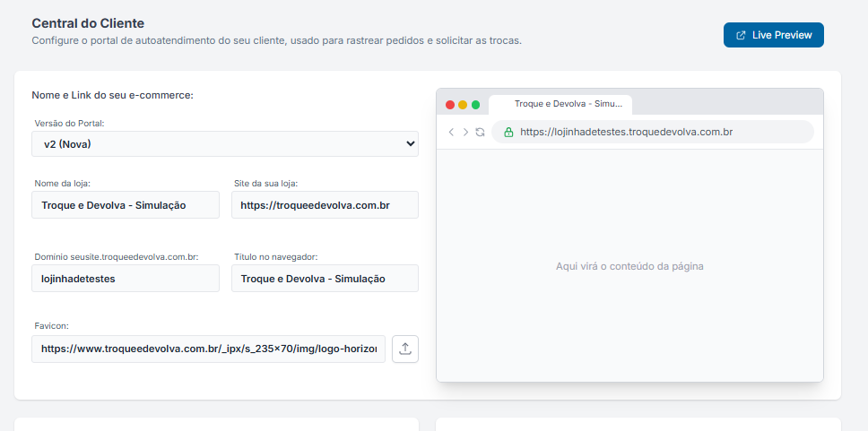Viewport: 868px width, 431px height.
Task: Focus the Nome da loja field
Action: click(x=126, y=205)
